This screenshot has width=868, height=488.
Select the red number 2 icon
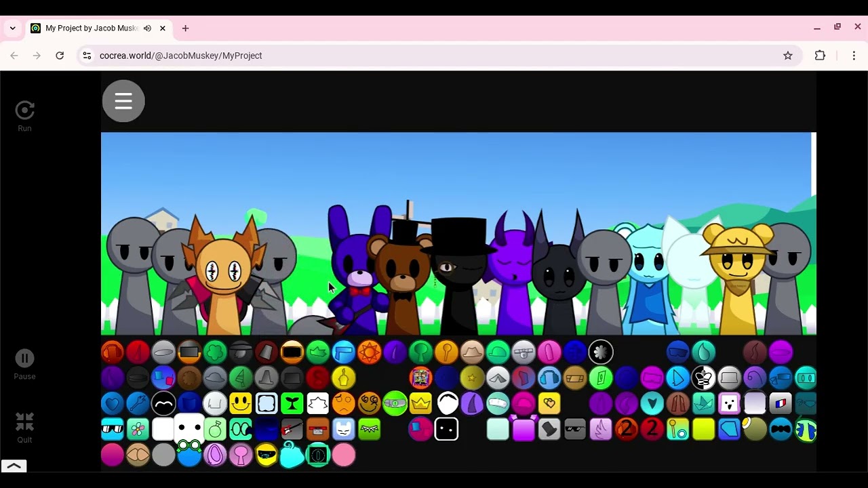652,429
